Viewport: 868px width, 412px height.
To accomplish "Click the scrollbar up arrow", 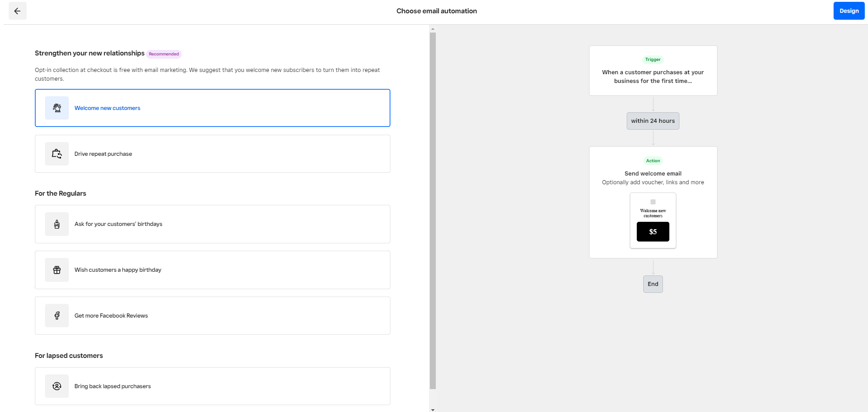I will coord(433,29).
